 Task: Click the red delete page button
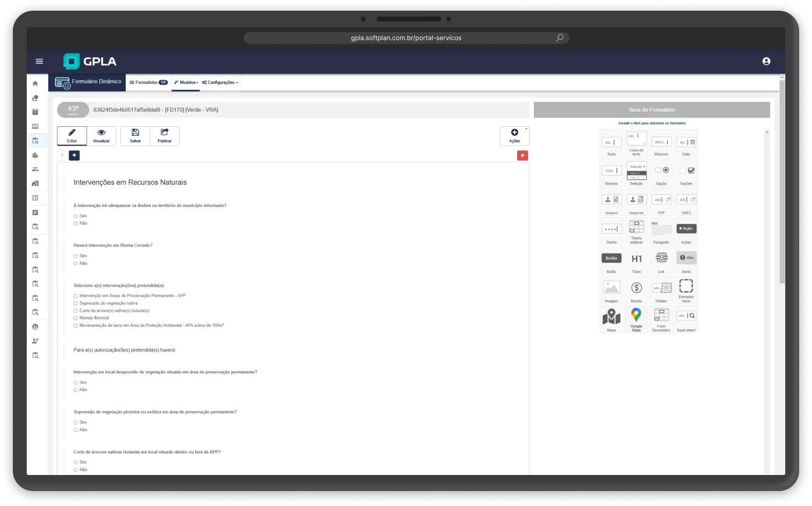pos(522,155)
